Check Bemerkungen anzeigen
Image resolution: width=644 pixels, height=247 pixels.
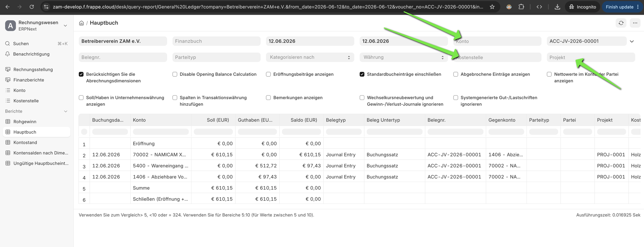(x=268, y=98)
